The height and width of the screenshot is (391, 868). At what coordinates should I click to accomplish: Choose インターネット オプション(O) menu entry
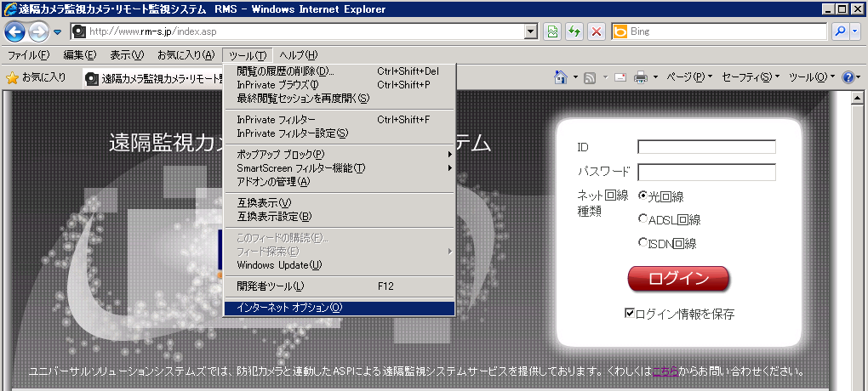[339, 308]
